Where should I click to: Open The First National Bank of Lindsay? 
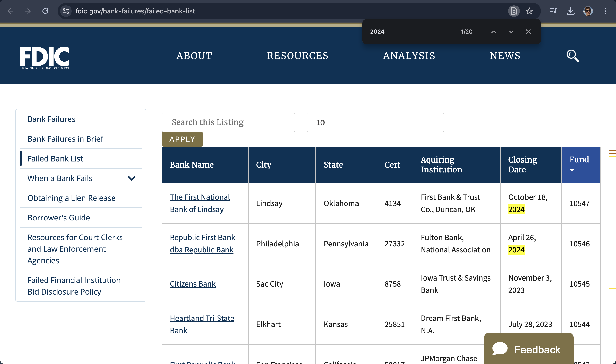200,203
